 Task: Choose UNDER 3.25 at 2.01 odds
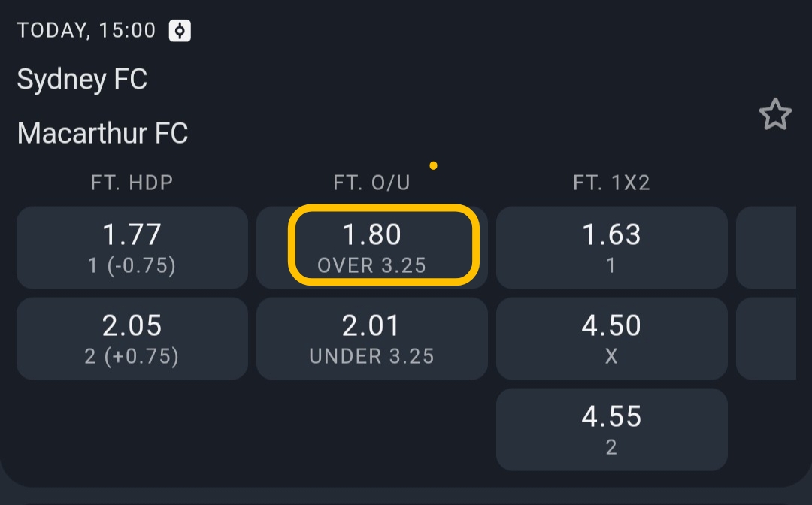[x=372, y=338]
